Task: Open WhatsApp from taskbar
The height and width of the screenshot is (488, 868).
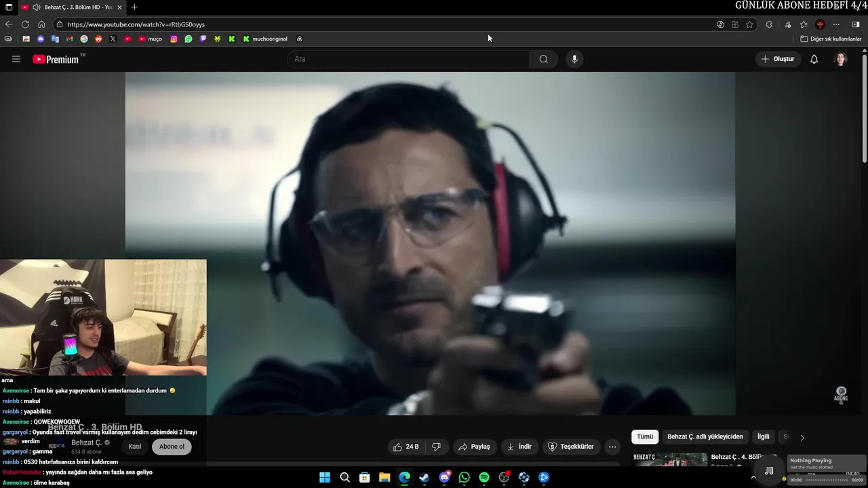Action: point(464,477)
